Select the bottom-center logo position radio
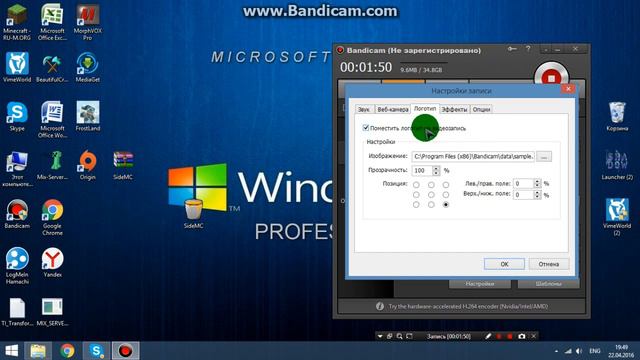The width and height of the screenshot is (640, 360). 431,204
